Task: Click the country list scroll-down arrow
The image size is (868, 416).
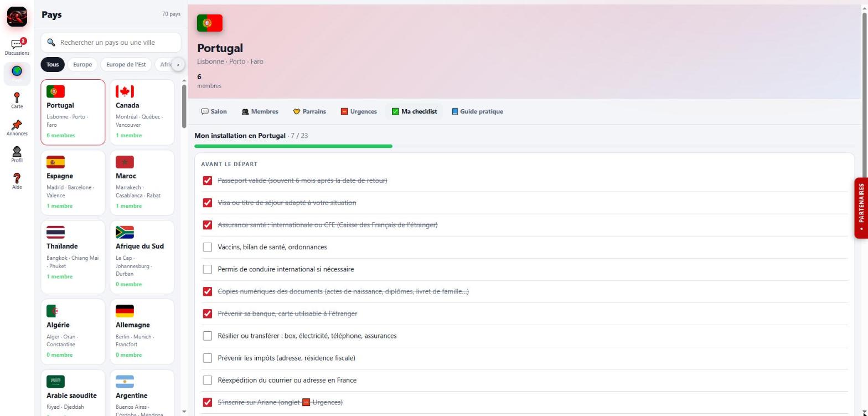Action: [184, 412]
